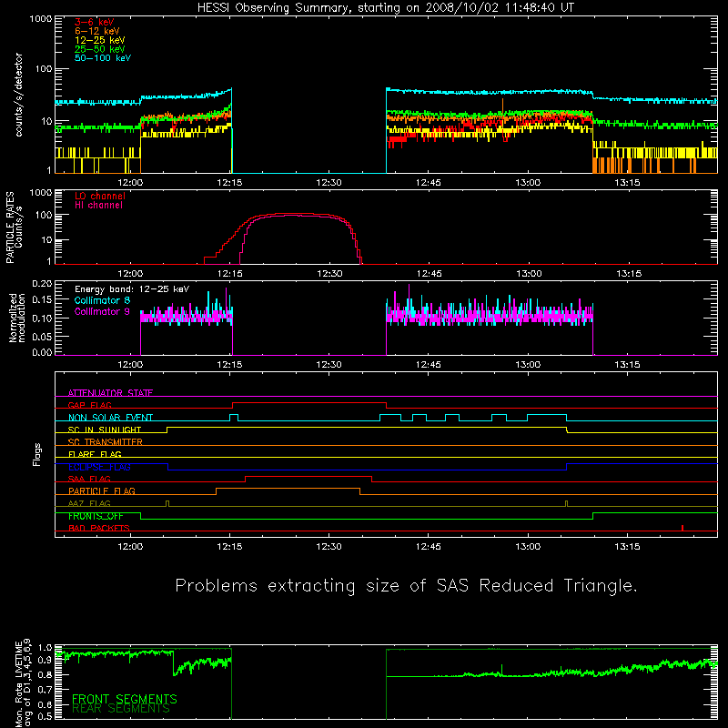The width and height of the screenshot is (728, 728).
Task: Click the 'PARTICLE_FLAG' label
Action: click(x=102, y=490)
